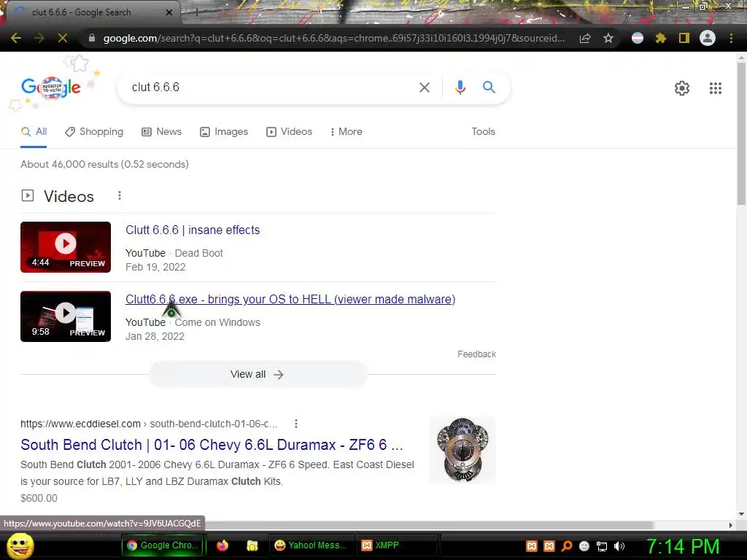
Task: Stop page loading with the X button
Action: tap(63, 38)
